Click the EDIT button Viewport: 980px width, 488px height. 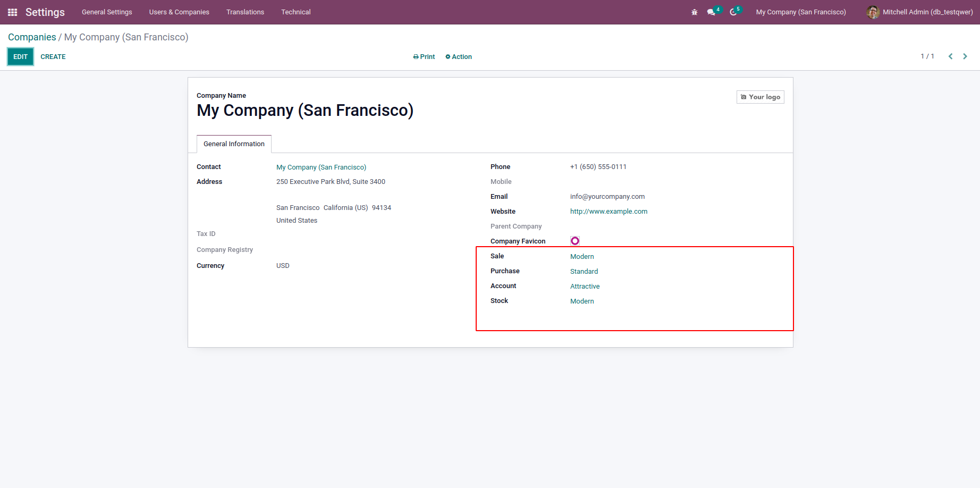tap(20, 57)
